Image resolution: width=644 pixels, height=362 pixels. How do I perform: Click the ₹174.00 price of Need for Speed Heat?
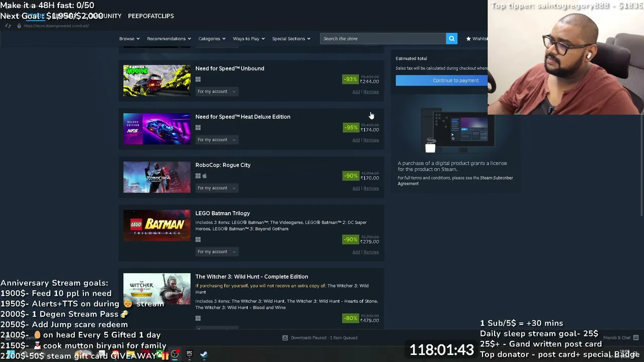pyautogui.click(x=370, y=130)
